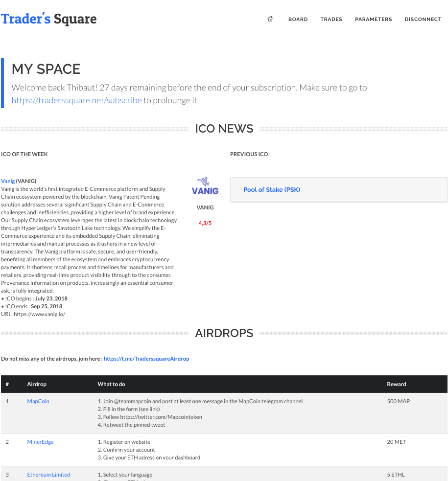Image resolution: width=448 pixels, height=481 pixels.
Task: Click the Reward column header
Action: point(396,384)
